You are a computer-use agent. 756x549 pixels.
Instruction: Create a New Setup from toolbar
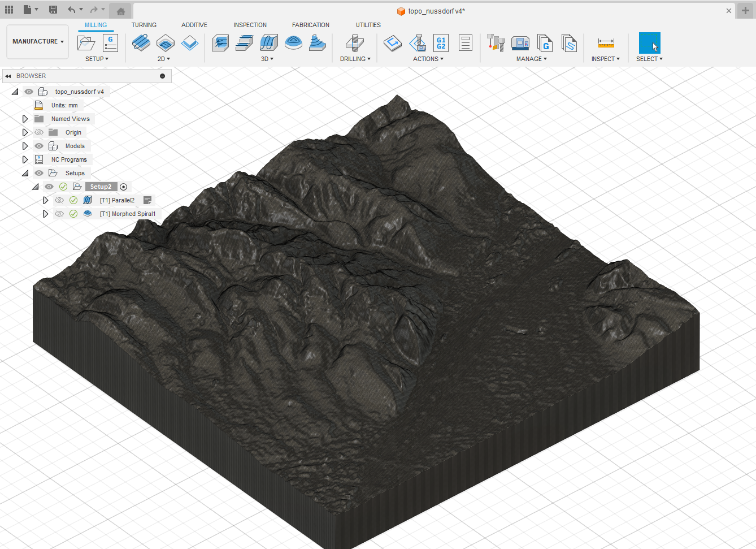point(86,43)
